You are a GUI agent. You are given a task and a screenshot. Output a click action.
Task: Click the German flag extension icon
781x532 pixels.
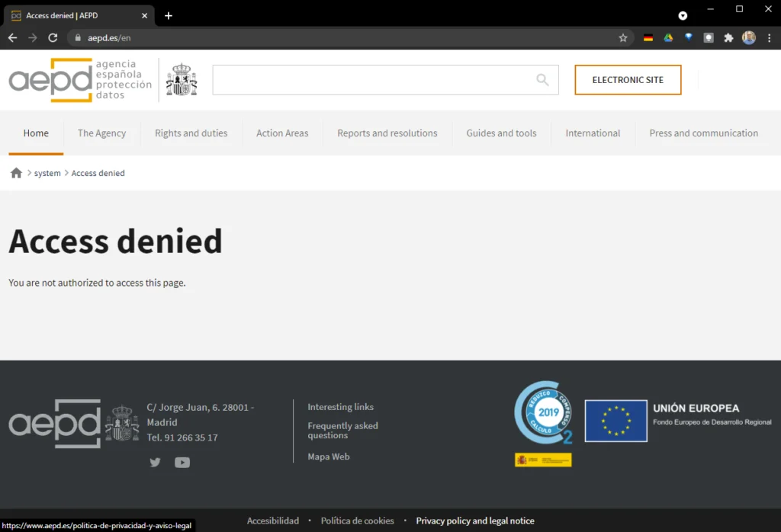648,38
